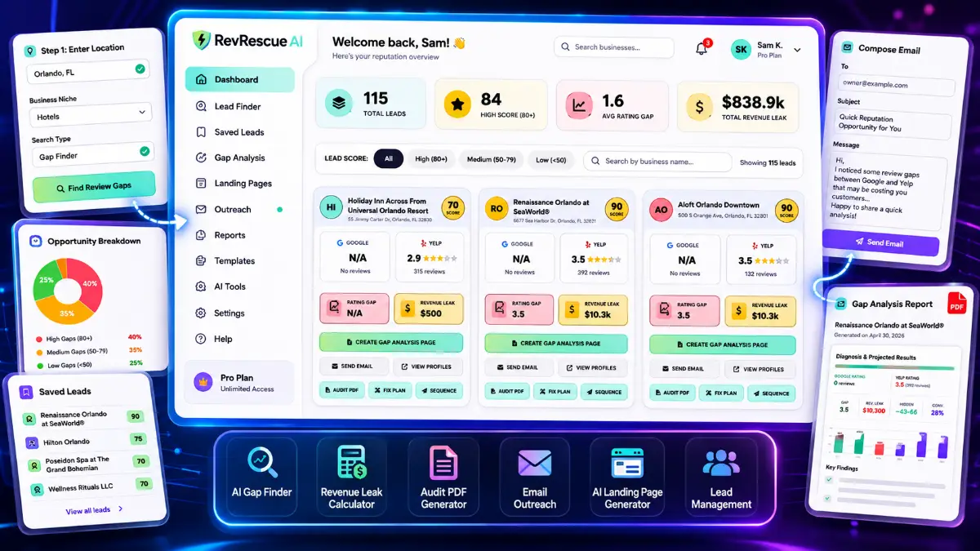
Task: Click the View all leads link
Action: tap(94, 509)
